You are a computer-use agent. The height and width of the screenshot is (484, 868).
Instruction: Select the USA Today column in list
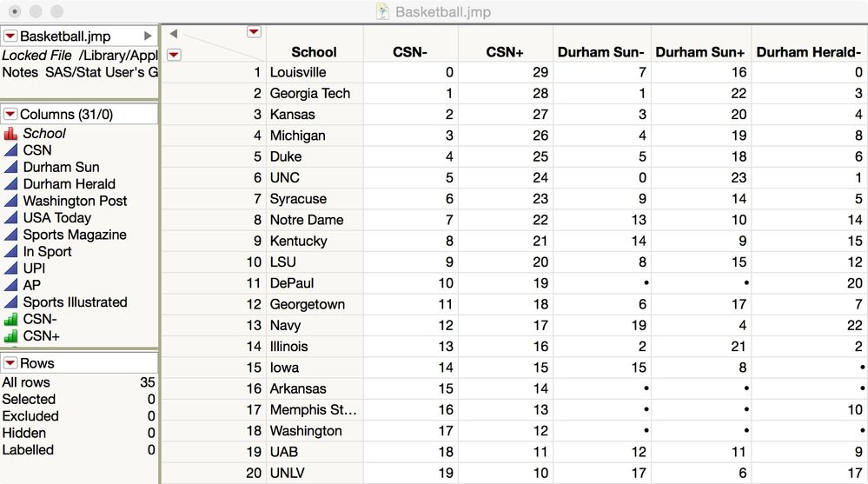tap(57, 217)
